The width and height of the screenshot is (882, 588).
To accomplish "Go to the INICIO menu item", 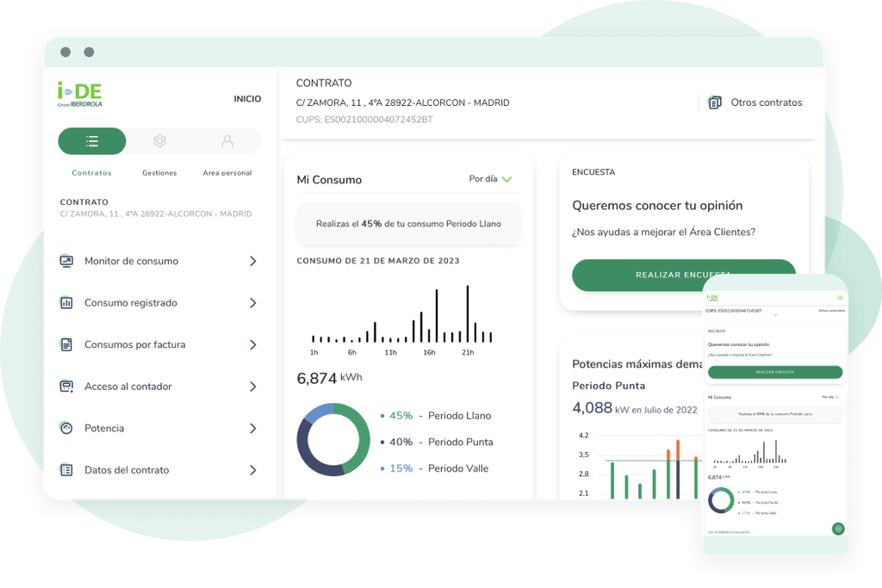I will pyautogui.click(x=247, y=99).
